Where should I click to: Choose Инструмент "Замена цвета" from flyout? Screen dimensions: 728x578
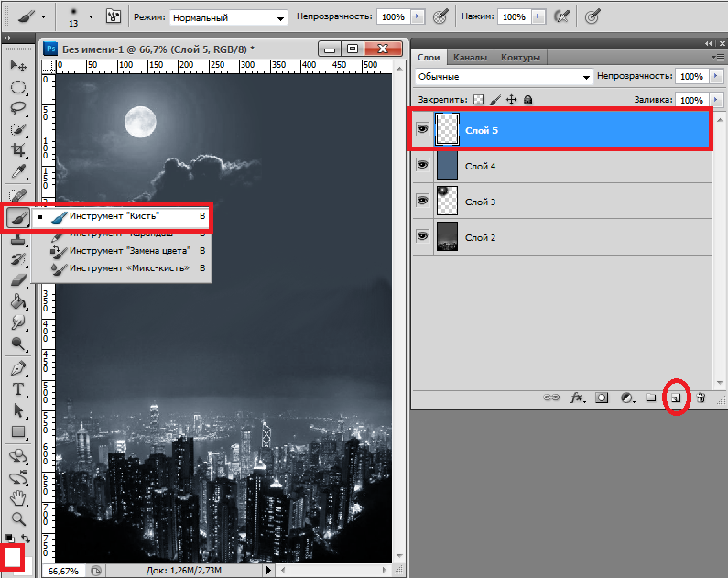point(122,251)
